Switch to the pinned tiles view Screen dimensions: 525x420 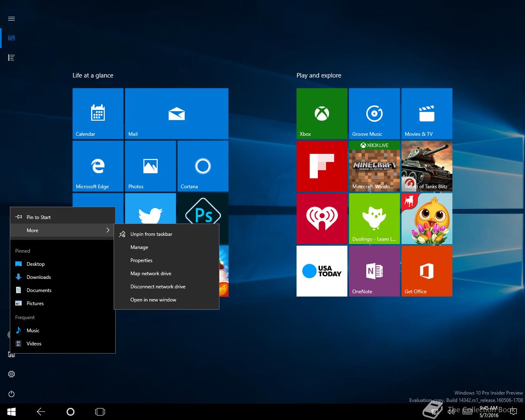pos(11,38)
